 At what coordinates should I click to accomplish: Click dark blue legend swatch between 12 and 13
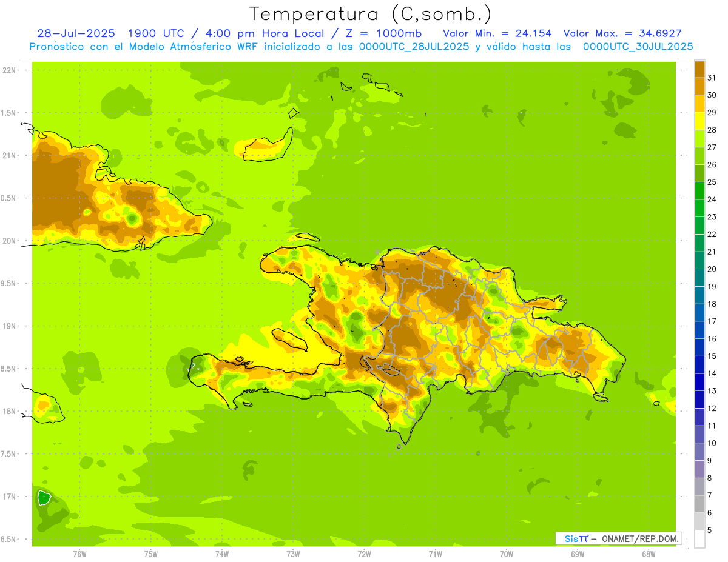pyautogui.click(x=699, y=400)
